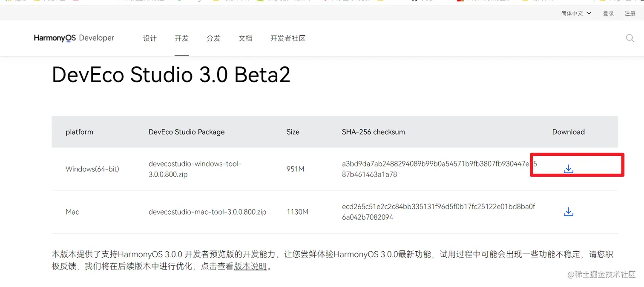
Task: Select the Mac SHA-256 checksum text
Action: click(x=438, y=212)
